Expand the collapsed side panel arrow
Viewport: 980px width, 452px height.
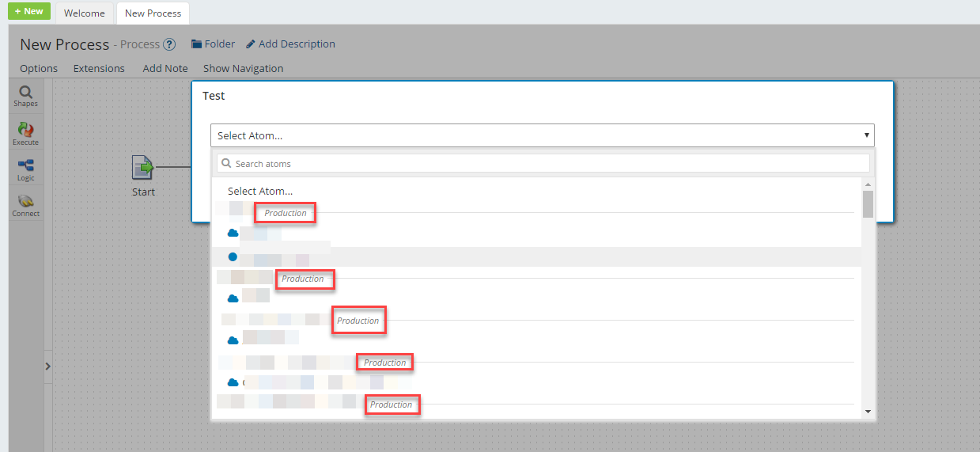47,367
